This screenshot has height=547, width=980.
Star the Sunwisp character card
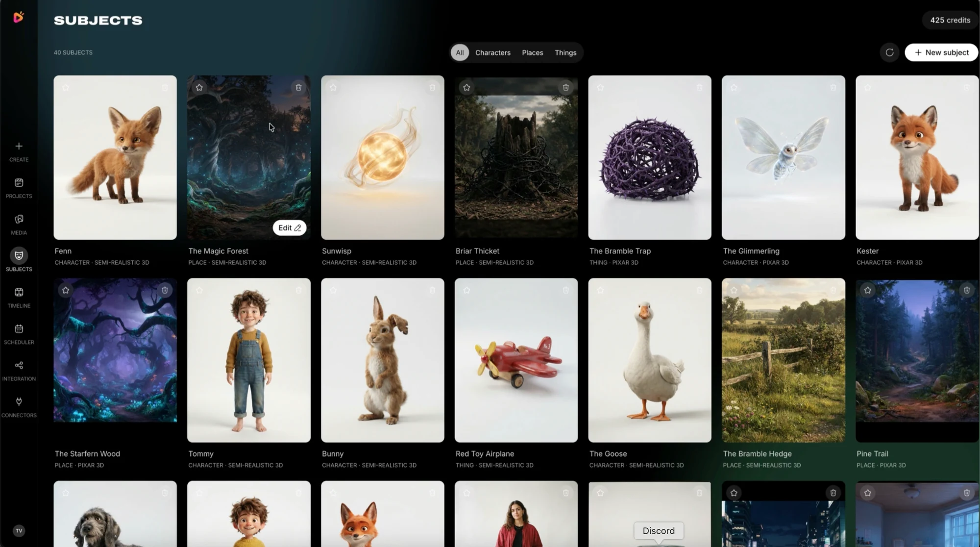pyautogui.click(x=333, y=87)
